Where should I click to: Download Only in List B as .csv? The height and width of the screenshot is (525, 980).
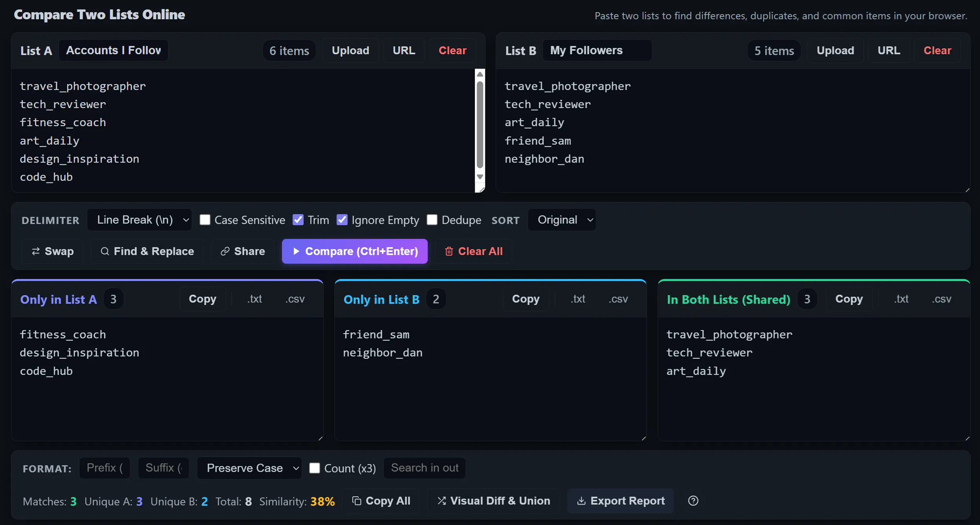(618, 299)
